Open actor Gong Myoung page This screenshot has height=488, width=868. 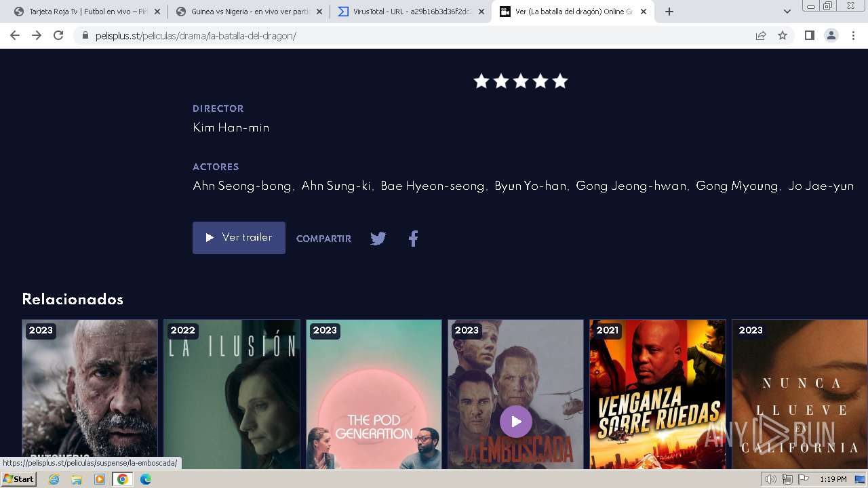(736, 186)
